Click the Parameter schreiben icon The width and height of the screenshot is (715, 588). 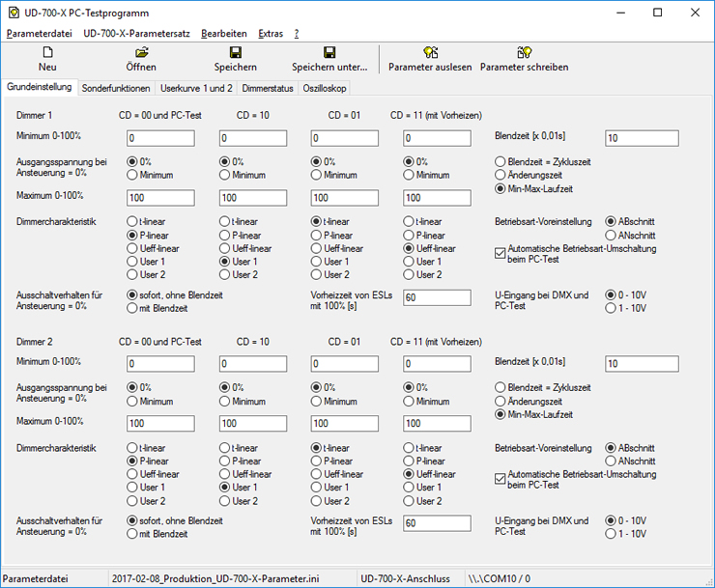[x=524, y=52]
